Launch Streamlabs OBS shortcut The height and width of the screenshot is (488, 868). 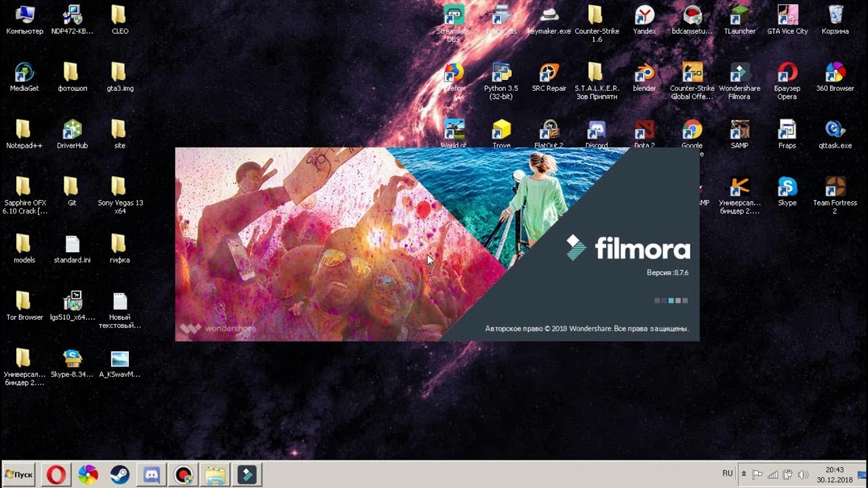(x=453, y=24)
